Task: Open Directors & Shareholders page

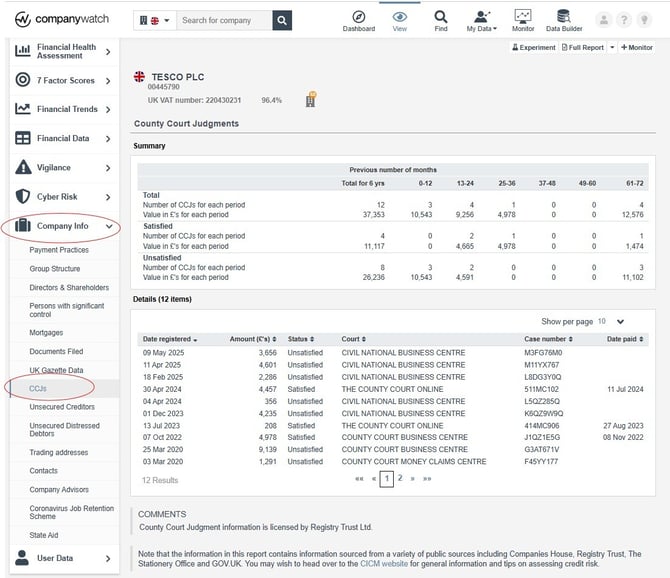Action: coord(69,288)
